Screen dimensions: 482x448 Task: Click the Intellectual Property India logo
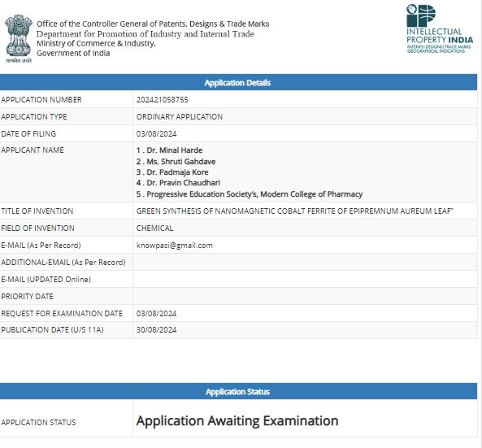pos(440,28)
